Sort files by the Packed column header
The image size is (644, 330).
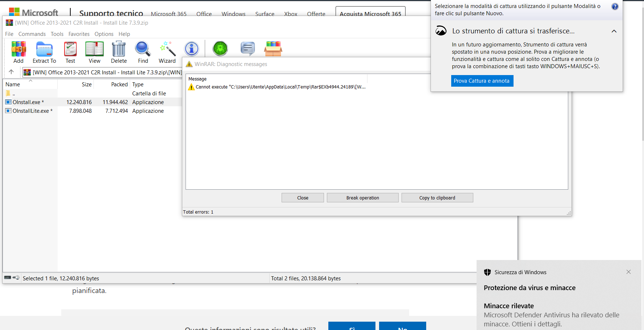click(112, 84)
